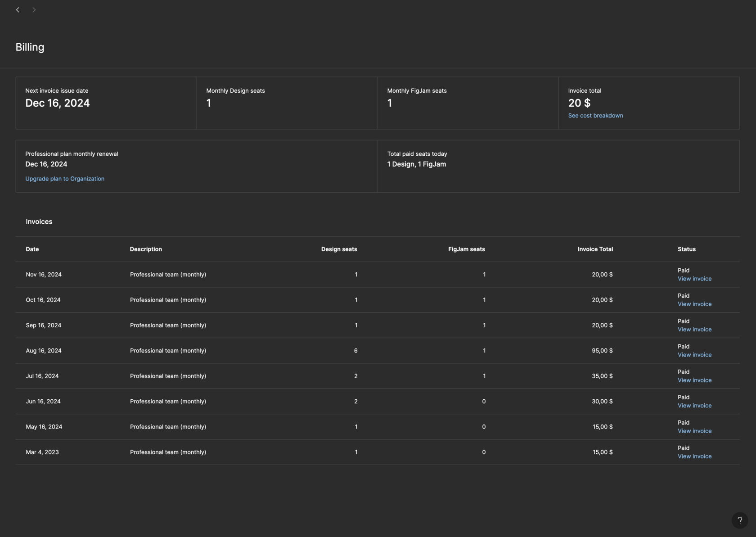The height and width of the screenshot is (537, 756).
Task: Click the Monthly Design seats label
Action: [235, 91]
